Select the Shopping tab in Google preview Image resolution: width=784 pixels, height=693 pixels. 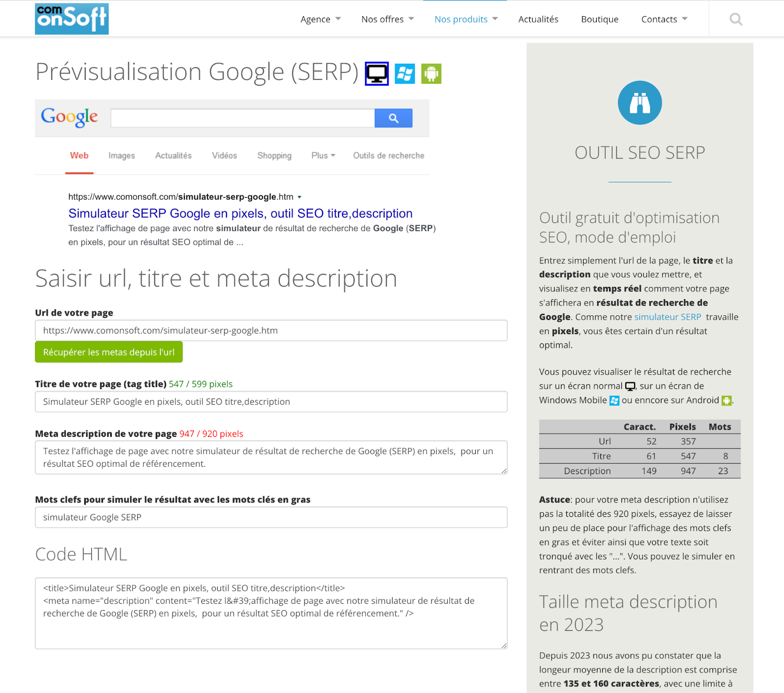pyautogui.click(x=274, y=155)
